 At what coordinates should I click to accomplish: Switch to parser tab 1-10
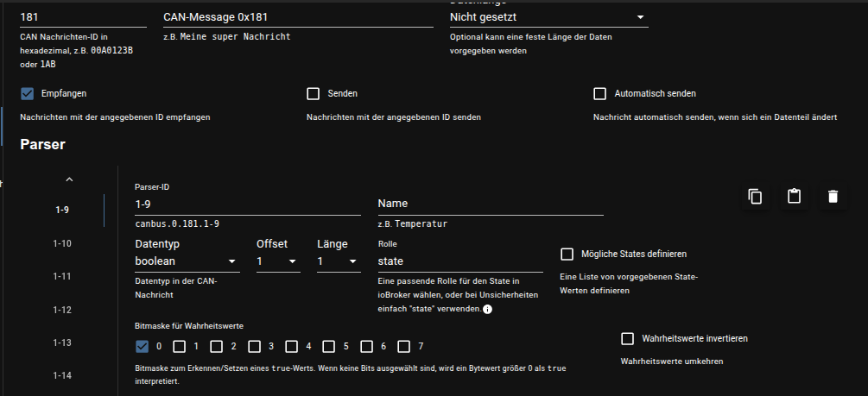coord(62,243)
